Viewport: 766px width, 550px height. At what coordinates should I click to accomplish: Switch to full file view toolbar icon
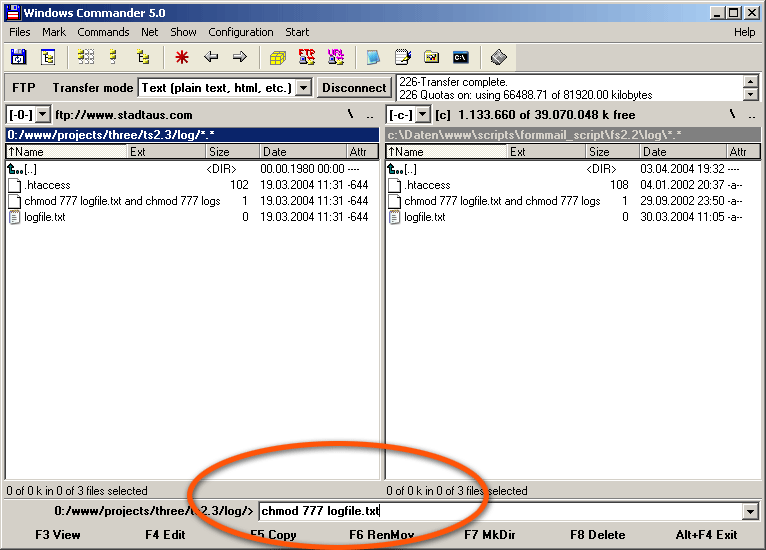[x=113, y=57]
